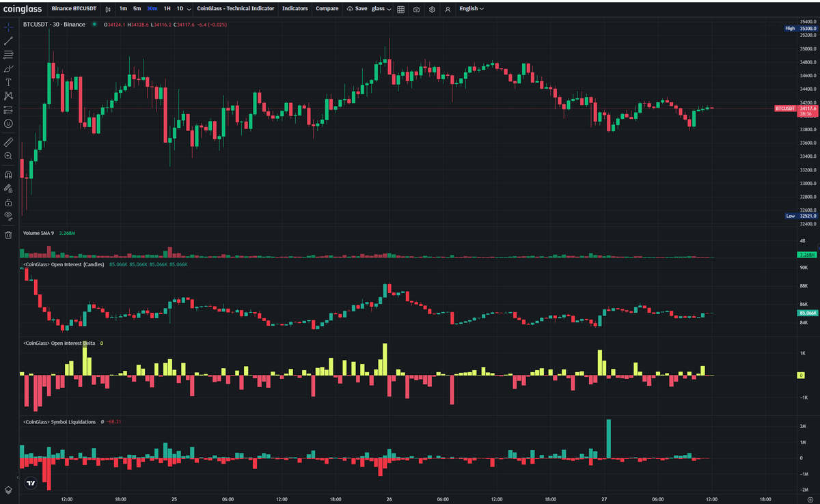This screenshot has height=504, width=820.
Task: Switch to the 1D timeframe
Action: point(180,9)
